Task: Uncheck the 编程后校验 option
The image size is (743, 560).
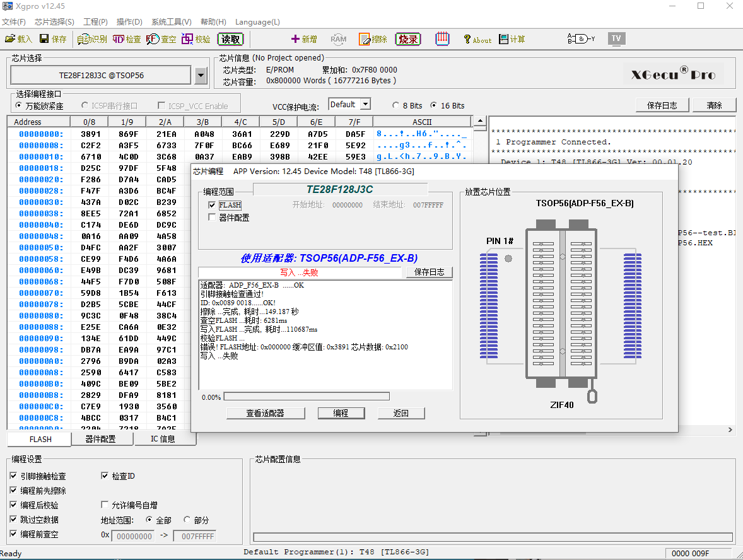Action: 14,505
